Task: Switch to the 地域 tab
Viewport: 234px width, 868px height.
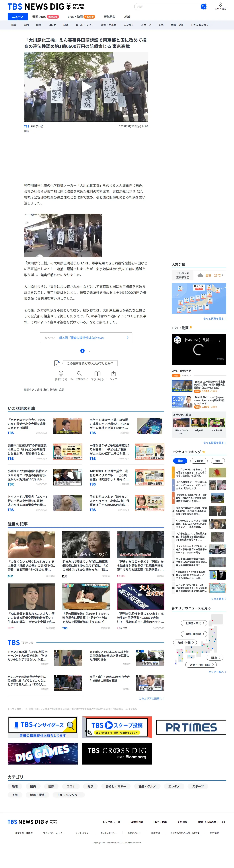Action: (127, 17)
